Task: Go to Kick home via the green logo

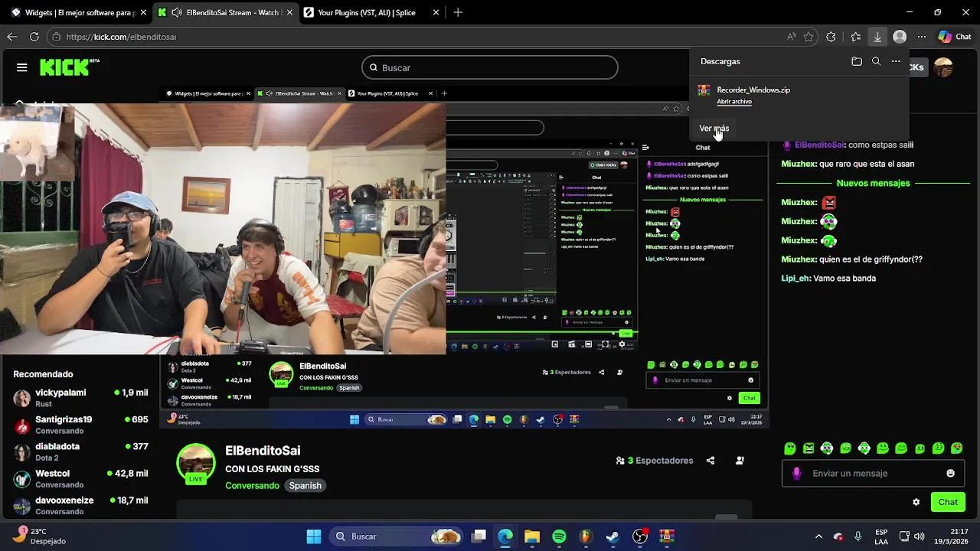Action: 69,67
